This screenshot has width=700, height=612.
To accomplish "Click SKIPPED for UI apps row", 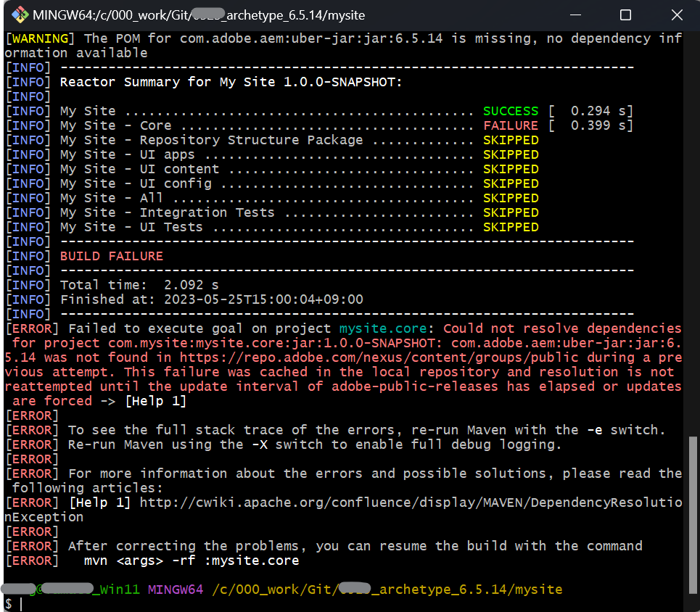I will 511,154.
